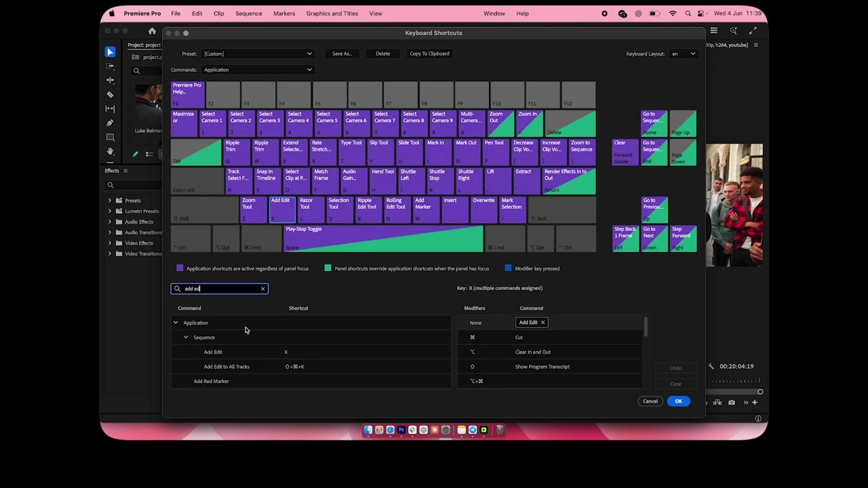Open the Effects panel menu icon

tap(125, 171)
